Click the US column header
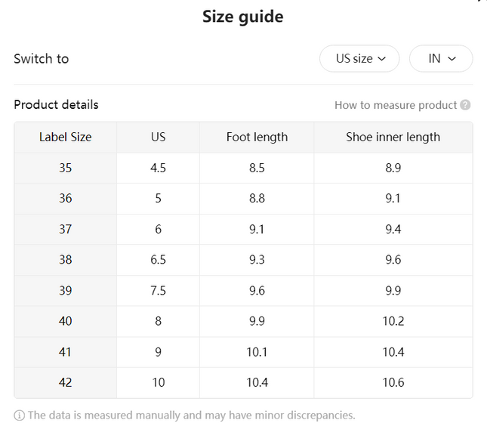Image resolution: width=487 pixels, height=448 pixels. coord(158,137)
